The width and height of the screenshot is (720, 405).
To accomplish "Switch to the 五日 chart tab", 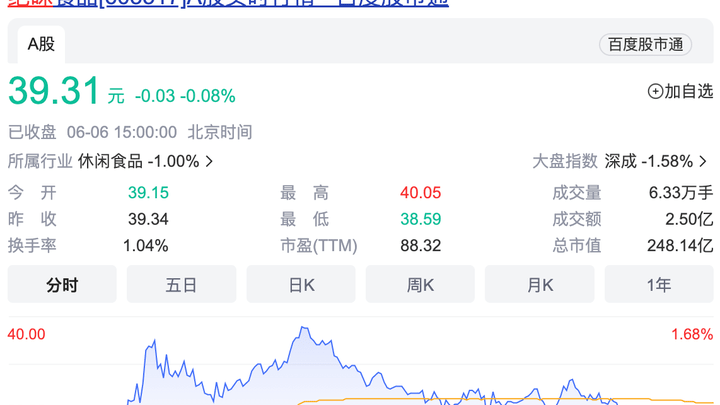I will pyautogui.click(x=181, y=285).
